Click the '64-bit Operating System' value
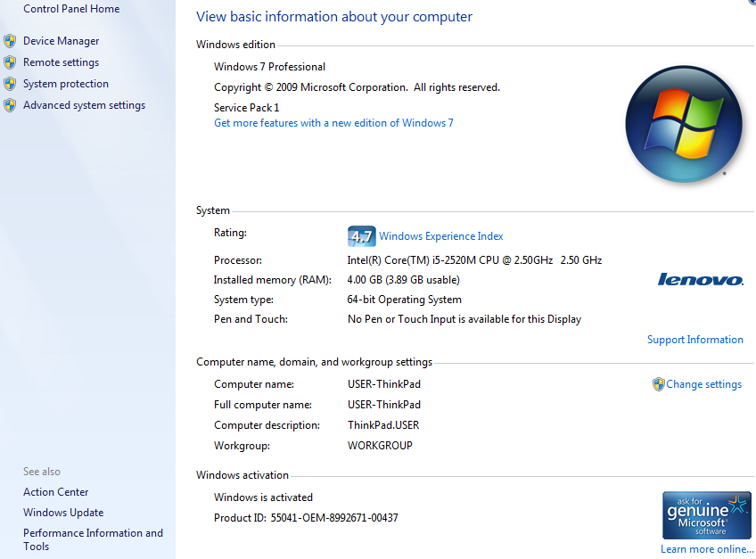Viewport: 756px width, 559px height. pyautogui.click(x=404, y=300)
